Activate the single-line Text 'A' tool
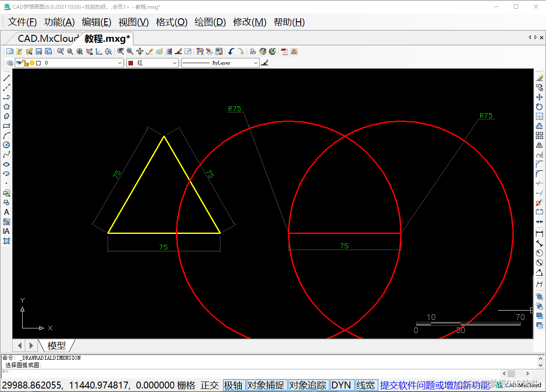 point(7,212)
